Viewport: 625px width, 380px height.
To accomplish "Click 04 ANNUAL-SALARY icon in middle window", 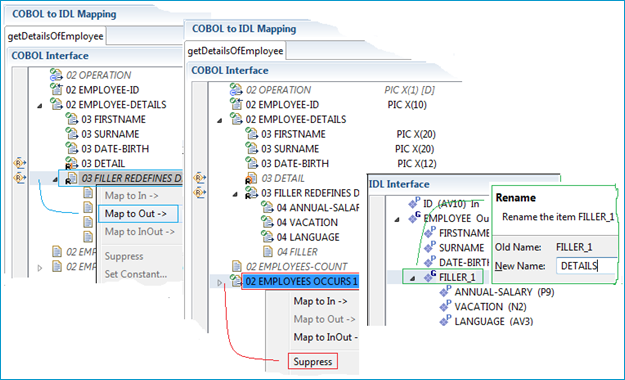I will click(267, 207).
